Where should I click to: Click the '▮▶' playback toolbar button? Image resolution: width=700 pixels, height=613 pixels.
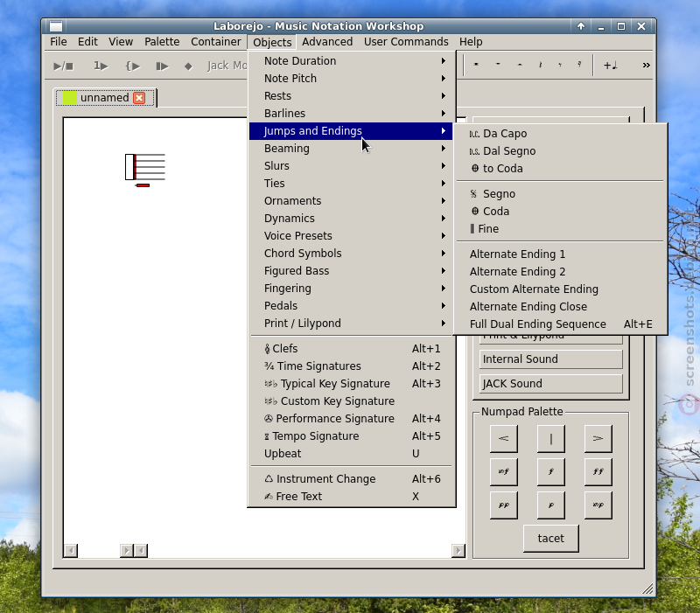click(162, 66)
